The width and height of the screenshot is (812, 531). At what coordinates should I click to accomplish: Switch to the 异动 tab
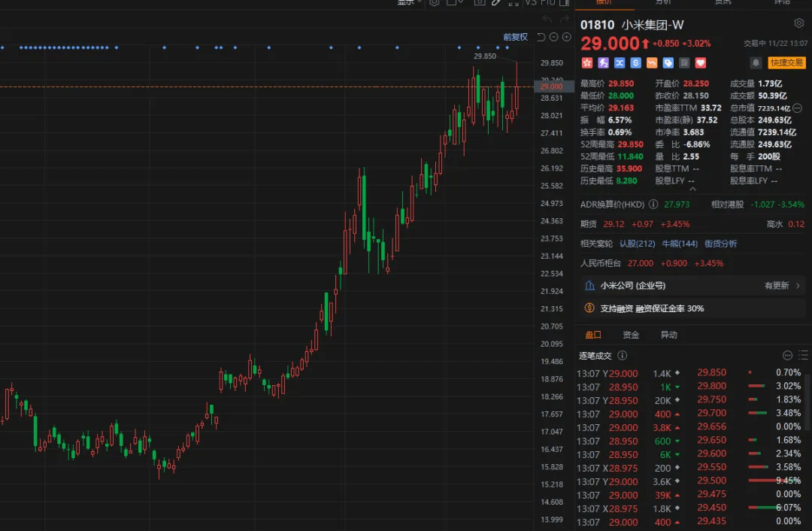(668, 335)
